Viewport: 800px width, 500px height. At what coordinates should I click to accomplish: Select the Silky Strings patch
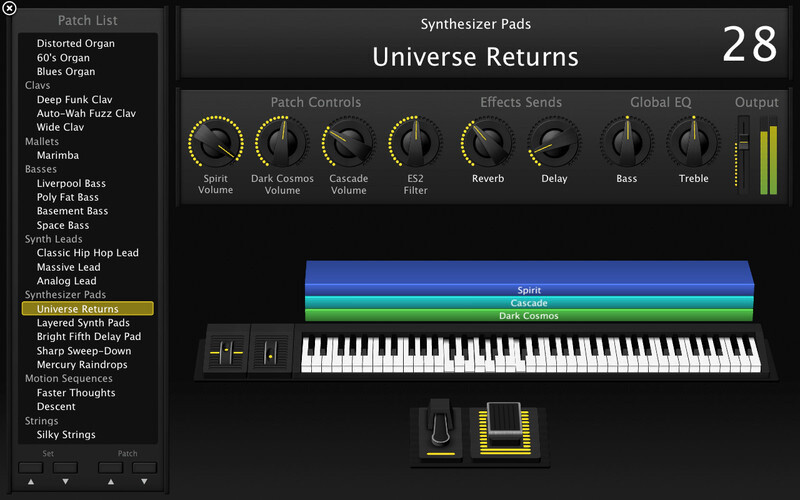[66, 435]
